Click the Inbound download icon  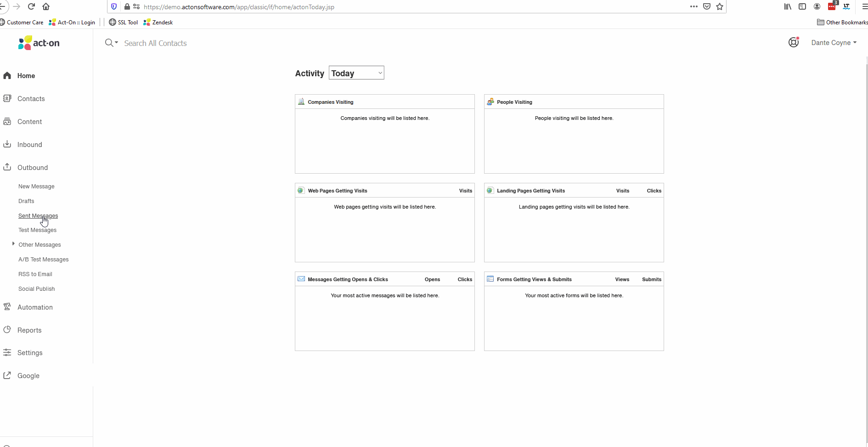pos(7,144)
